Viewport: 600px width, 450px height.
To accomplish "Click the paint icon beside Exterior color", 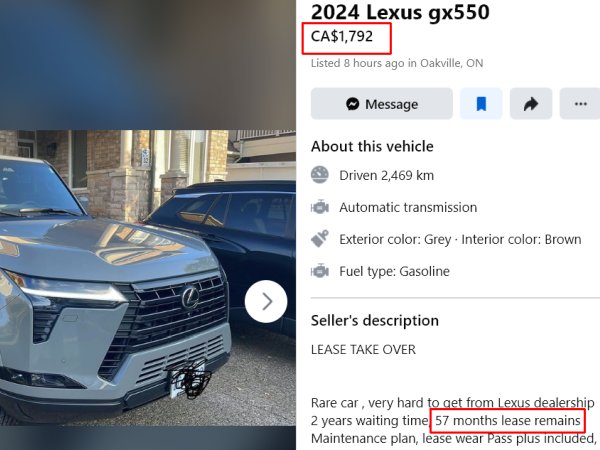I will [320, 239].
